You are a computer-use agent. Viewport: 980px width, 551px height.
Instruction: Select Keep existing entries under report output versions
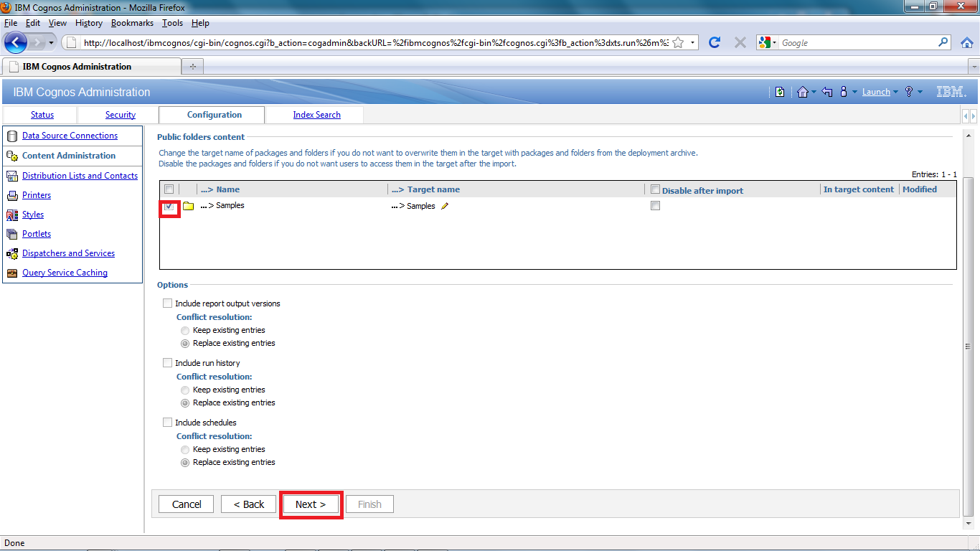[185, 331]
